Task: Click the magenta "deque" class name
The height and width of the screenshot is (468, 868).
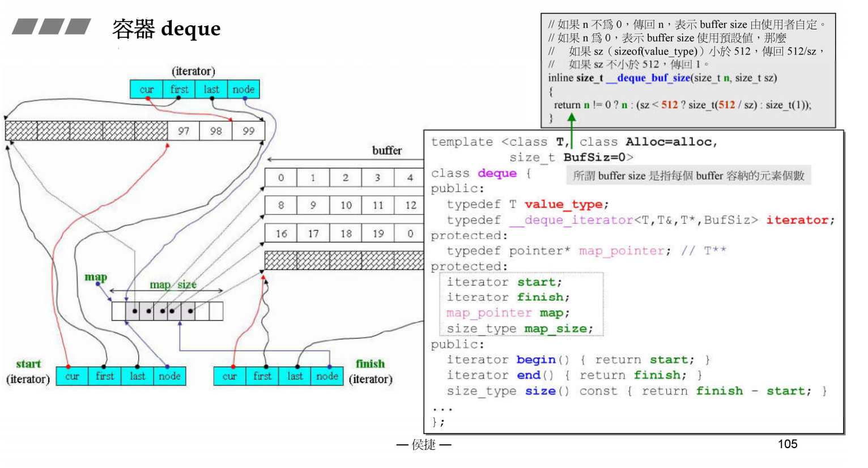Action: click(x=497, y=173)
